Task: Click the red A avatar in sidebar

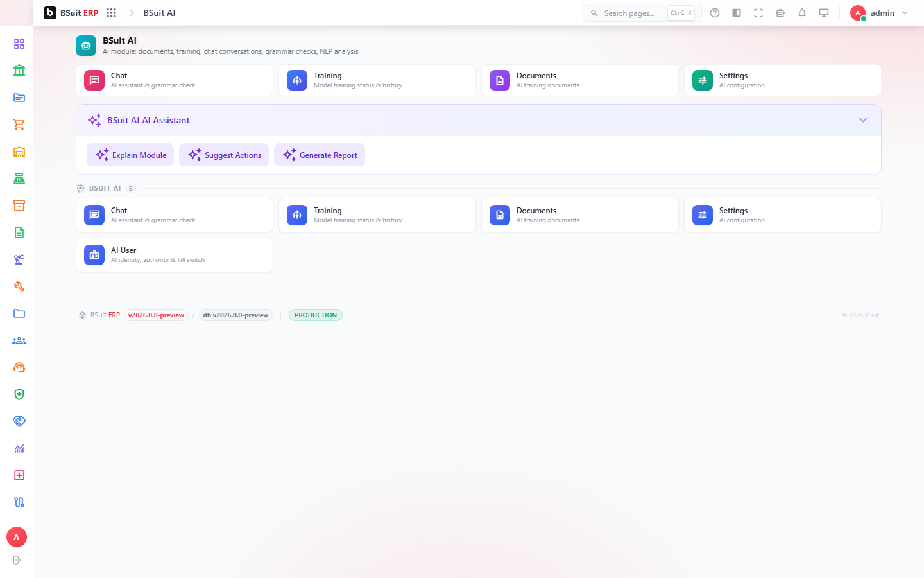Action: coord(17,537)
